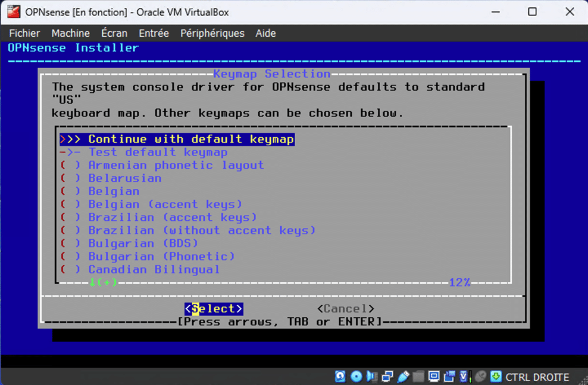Open the Entrée menu
This screenshot has height=385, width=588.
[154, 33]
